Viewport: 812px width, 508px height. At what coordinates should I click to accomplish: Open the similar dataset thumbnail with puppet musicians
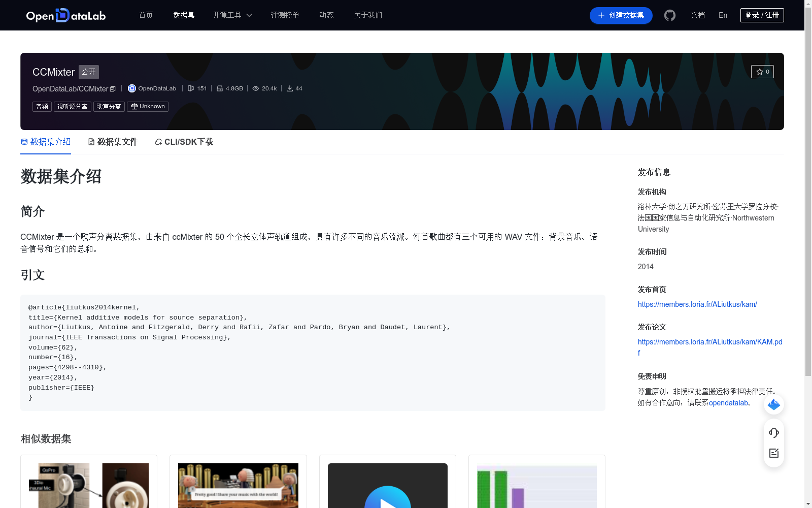238,485
